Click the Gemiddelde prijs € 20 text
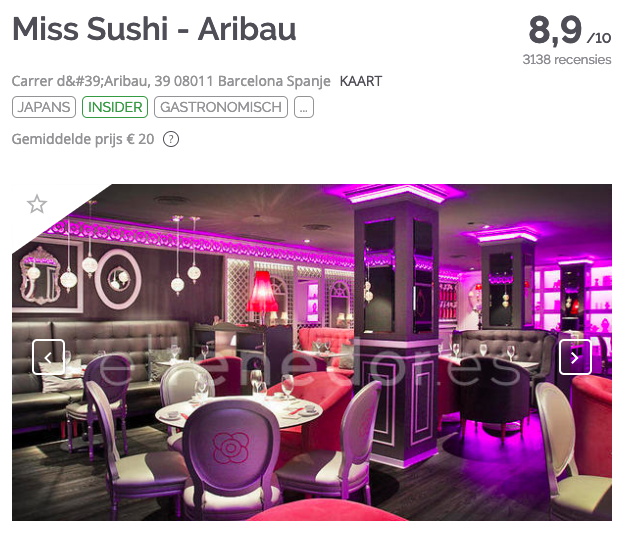The width and height of the screenshot is (629, 534). tap(83, 139)
